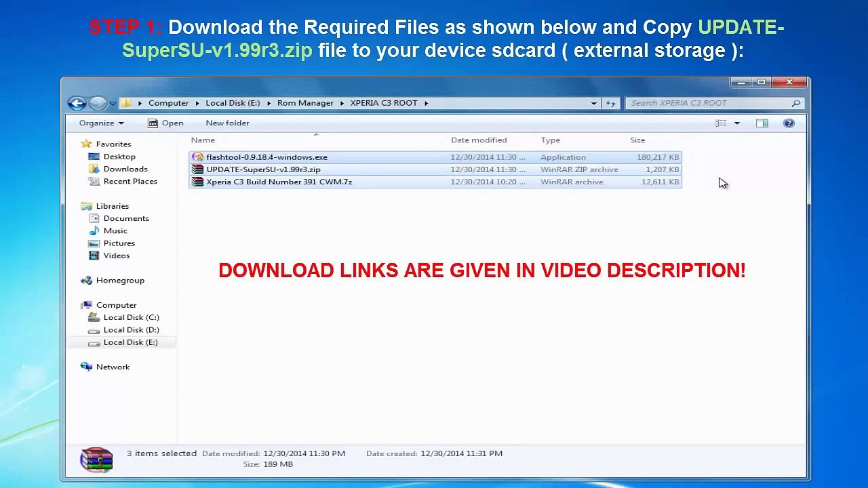Click the 'Size: 189 MB' details text
Viewport: 868px width, 488px height.
click(x=268, y=464)
